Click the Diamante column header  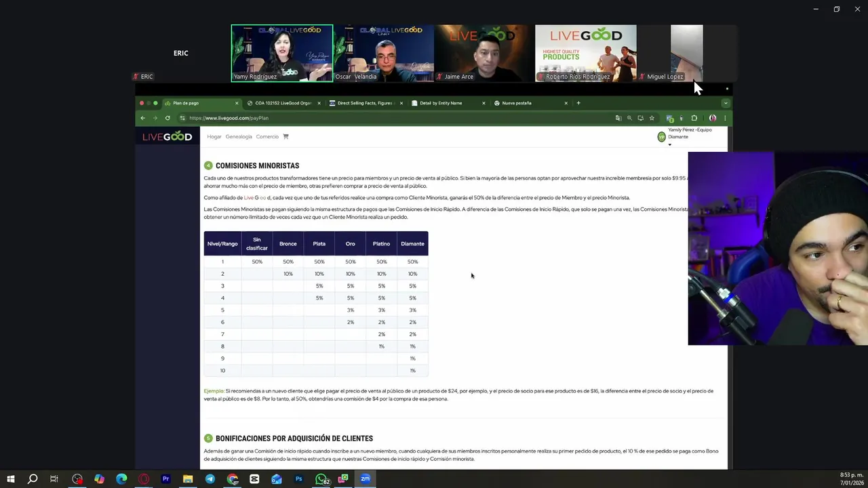pyautogui.click(x=412, y=244)
